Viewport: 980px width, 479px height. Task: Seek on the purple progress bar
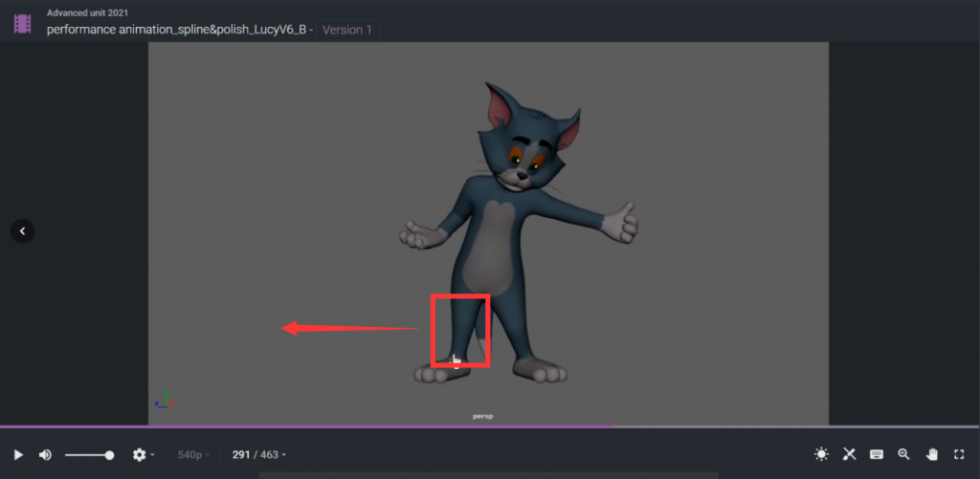click(490, 427)
